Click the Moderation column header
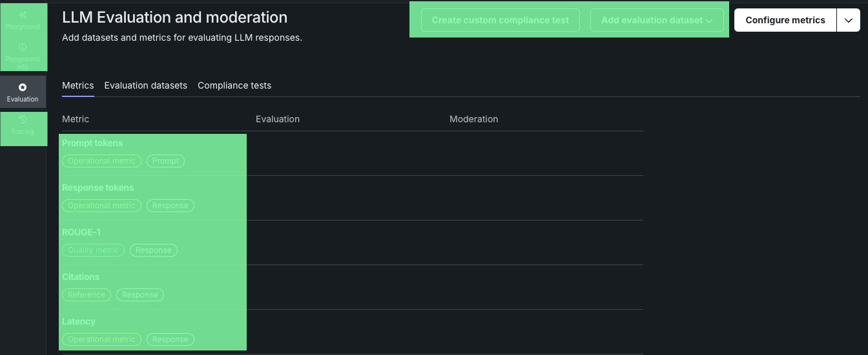Screen dimensions: 868x355 tap(473, 119)
